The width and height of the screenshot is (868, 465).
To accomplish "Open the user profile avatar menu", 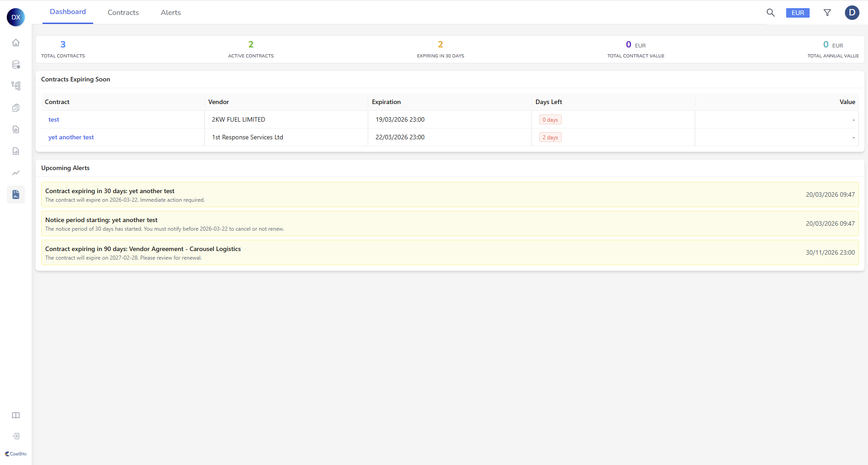I will point(852,13).
